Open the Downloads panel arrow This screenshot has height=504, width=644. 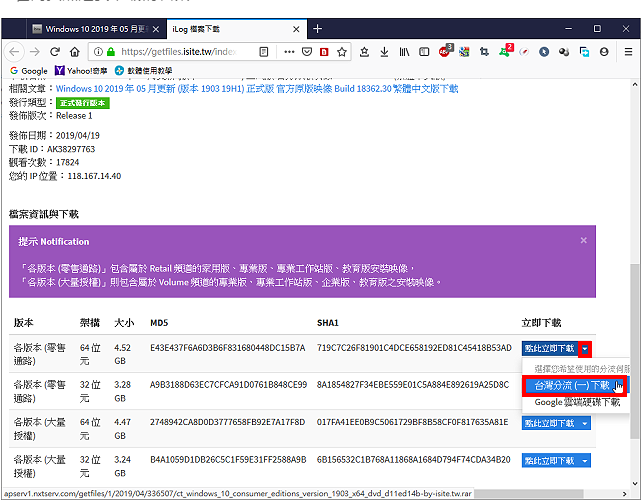tap(384, 52)
